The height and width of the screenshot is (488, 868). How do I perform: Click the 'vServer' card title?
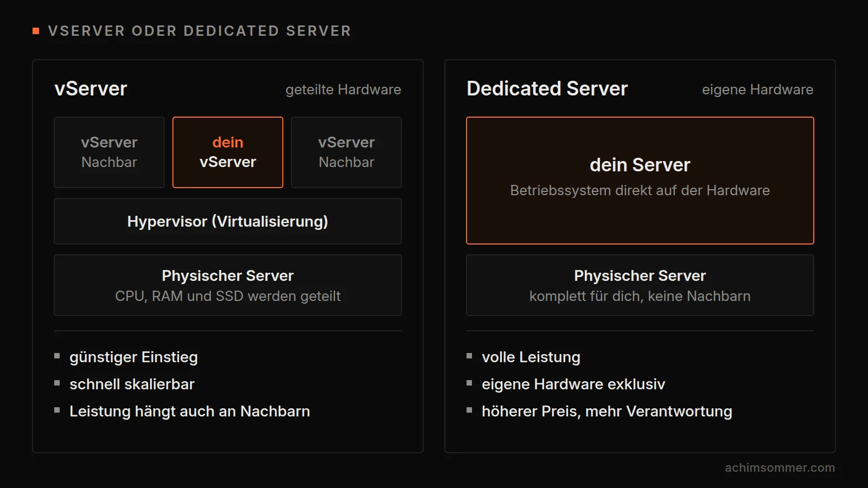click(x=91, y=88)
